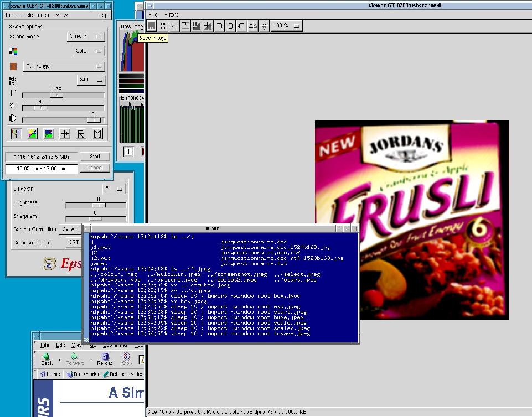Toggle the intensity 'I' button under histogram
This screenshot has height=417, width=532.
(128, 152)
